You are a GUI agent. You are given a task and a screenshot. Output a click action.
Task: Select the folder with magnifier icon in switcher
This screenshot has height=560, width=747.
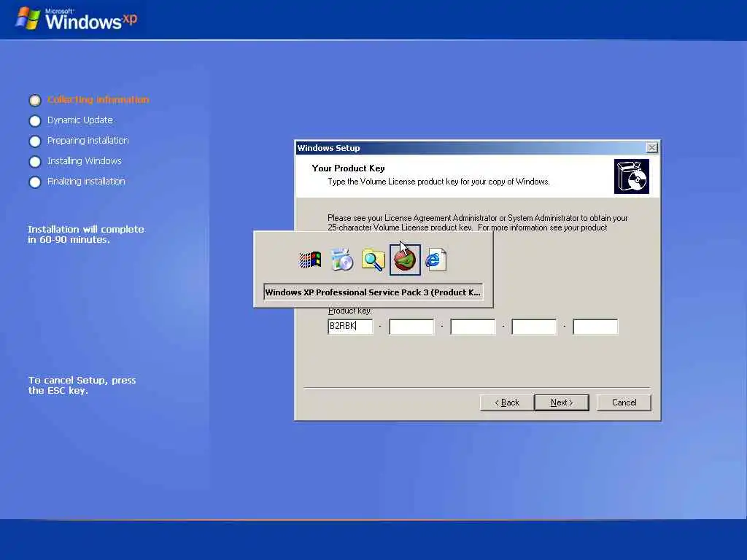tap(373, 260)
